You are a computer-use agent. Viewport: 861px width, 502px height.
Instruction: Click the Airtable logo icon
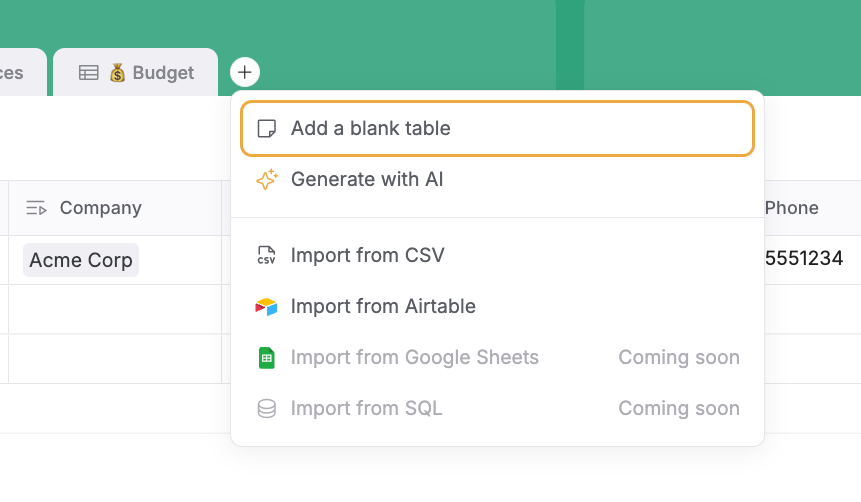pyautogui.click(x=266, y=306)
